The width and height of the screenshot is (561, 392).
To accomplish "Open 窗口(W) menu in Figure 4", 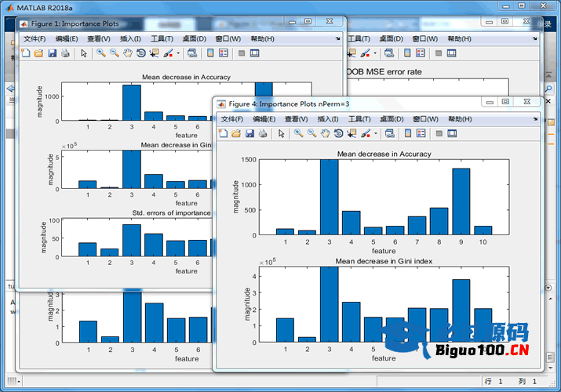I will point(425,119).
